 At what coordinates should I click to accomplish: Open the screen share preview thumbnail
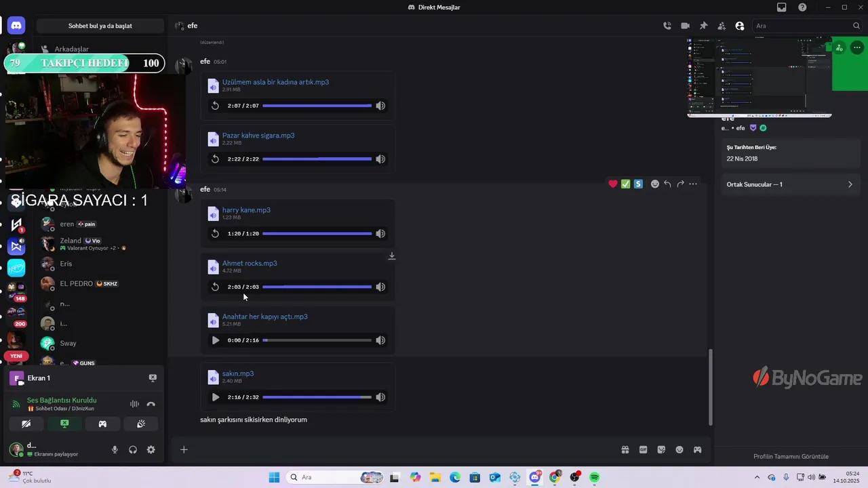coord(759,77)
